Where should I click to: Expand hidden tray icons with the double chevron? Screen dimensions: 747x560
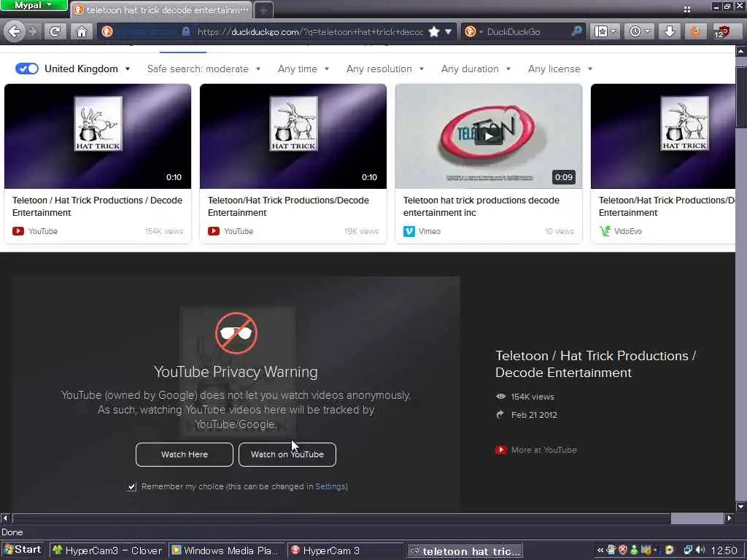coord(600,550)
